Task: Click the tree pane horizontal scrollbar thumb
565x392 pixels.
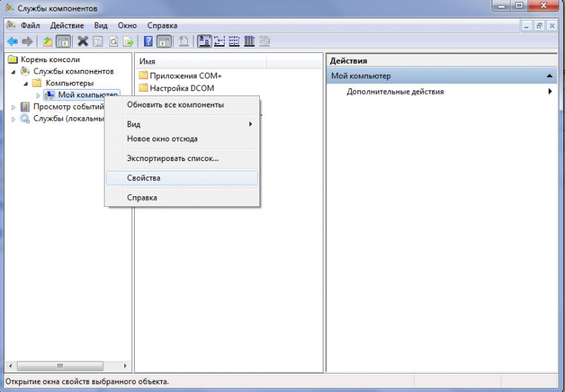Action: click(x=60, y=366)
